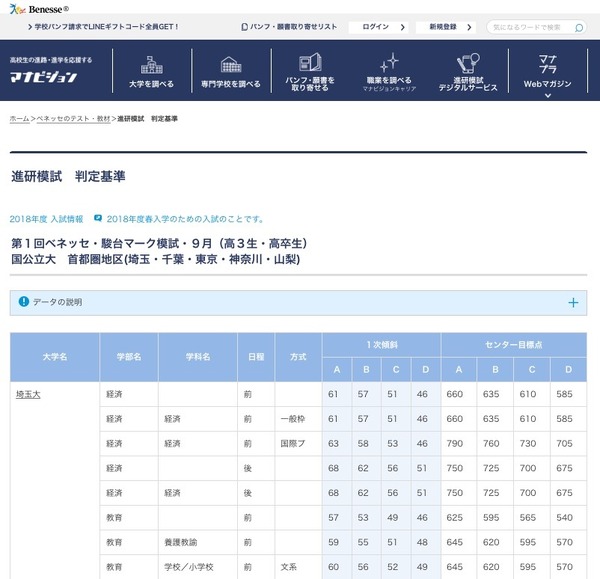The image size is (600, 579).
Task: Click the pamphlet book icon パンフ・願書を取り寄せる
Action: pos(310,62)
